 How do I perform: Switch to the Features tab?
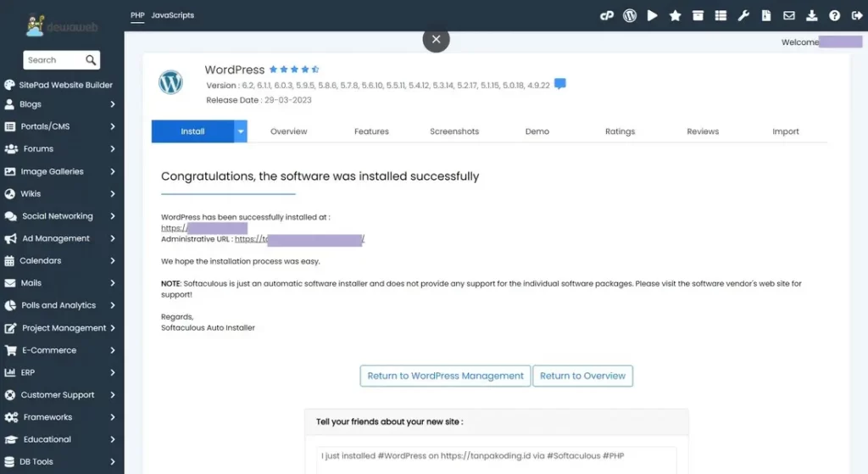(x=371, y=131)
